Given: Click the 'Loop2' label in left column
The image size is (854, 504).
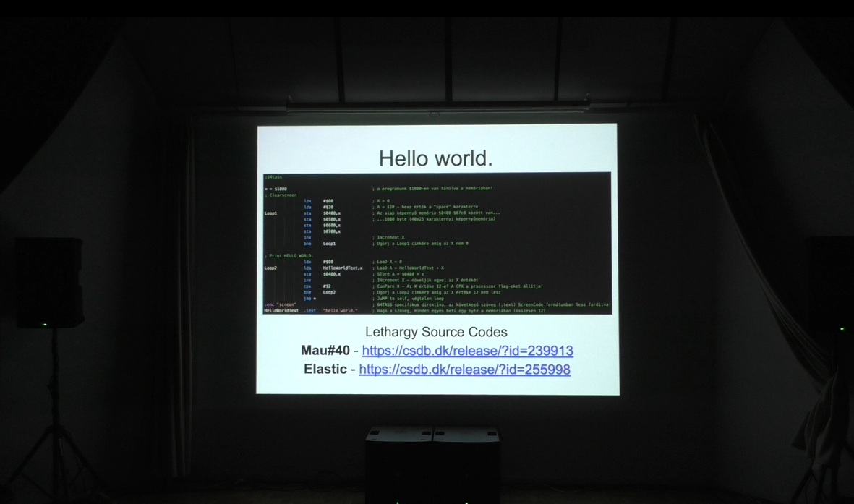Looking at the screenshot, I should coord(270,268).
